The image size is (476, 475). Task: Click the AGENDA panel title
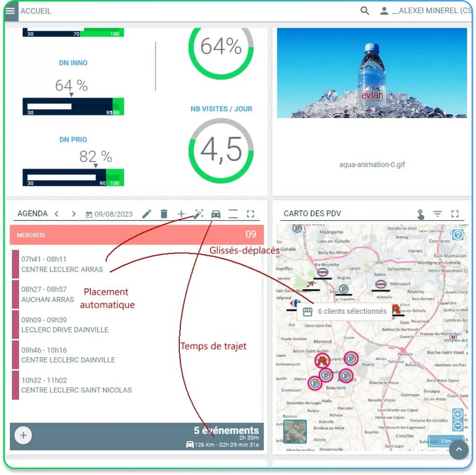point(32,213)
